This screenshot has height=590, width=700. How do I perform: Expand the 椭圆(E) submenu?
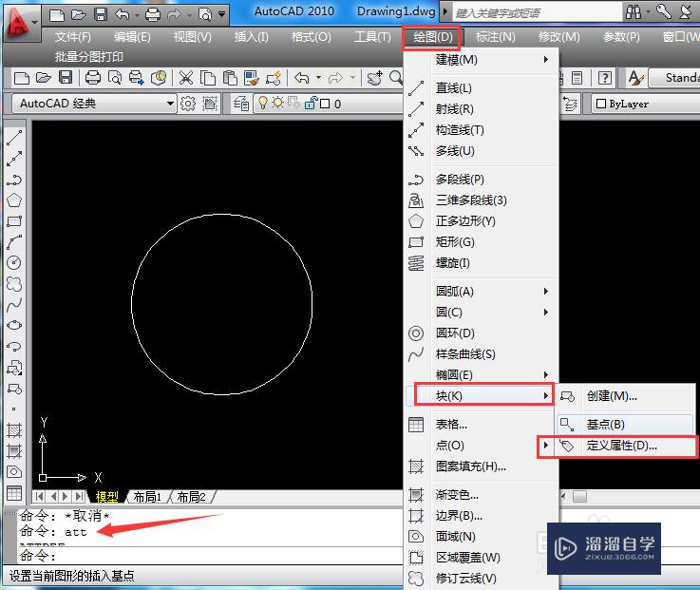(x=482, y=374)
